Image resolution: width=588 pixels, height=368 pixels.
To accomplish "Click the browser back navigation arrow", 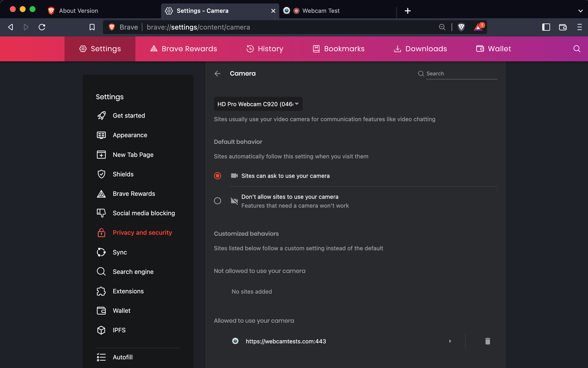I will [x=11, y=27].
